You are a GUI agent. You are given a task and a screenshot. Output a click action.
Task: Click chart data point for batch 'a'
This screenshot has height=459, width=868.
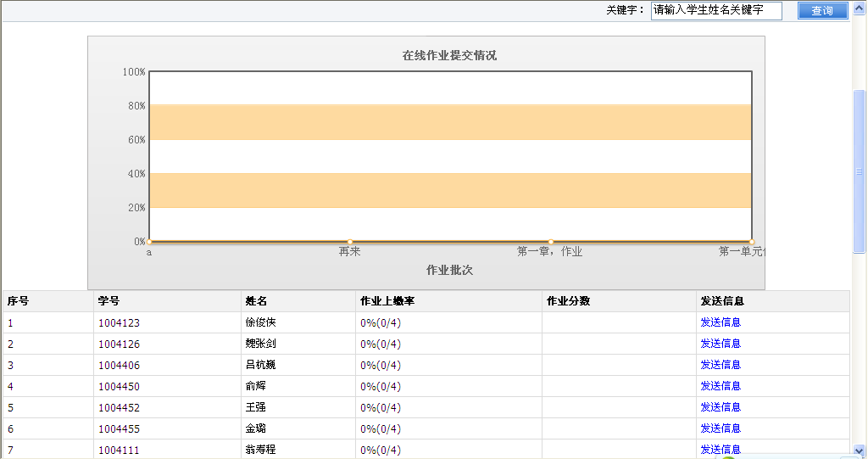149,242
